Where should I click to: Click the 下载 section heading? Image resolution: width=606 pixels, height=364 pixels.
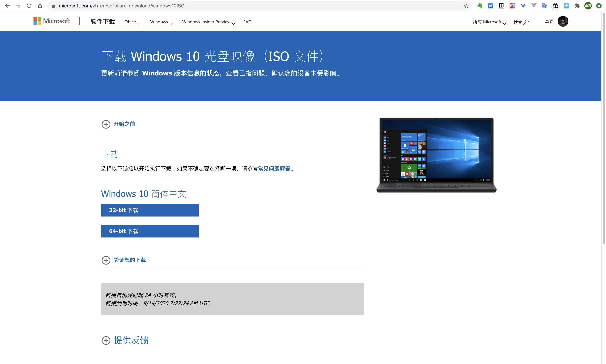click(110, 155)
